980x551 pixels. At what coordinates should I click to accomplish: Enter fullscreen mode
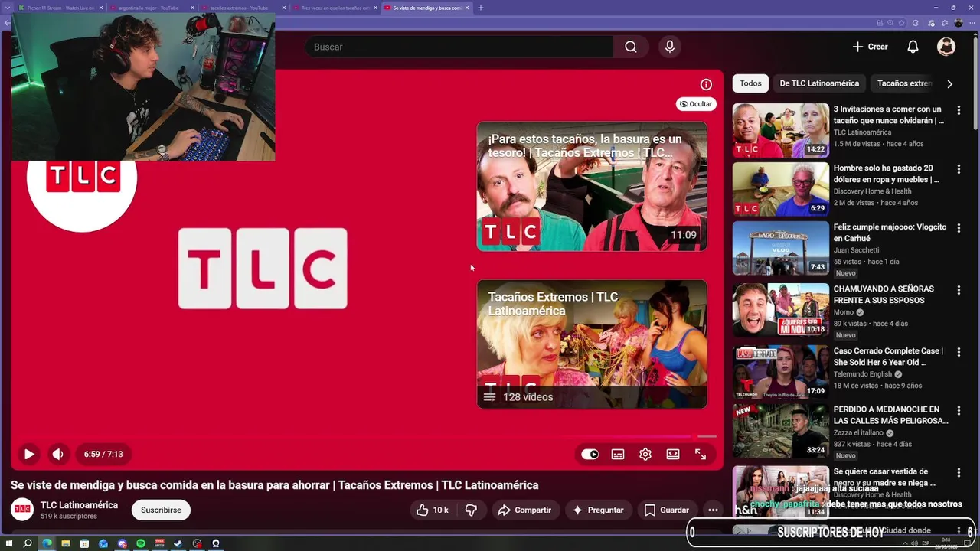point(701,454)
